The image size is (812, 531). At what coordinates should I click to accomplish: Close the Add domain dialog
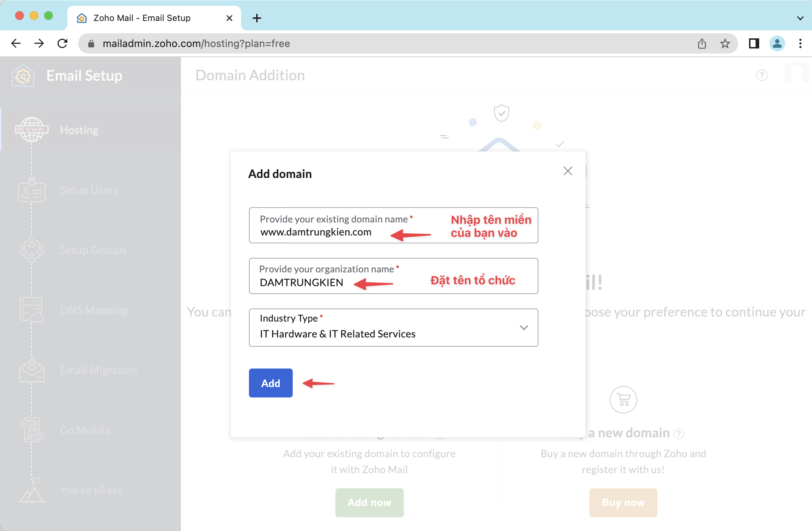[568, 171]
